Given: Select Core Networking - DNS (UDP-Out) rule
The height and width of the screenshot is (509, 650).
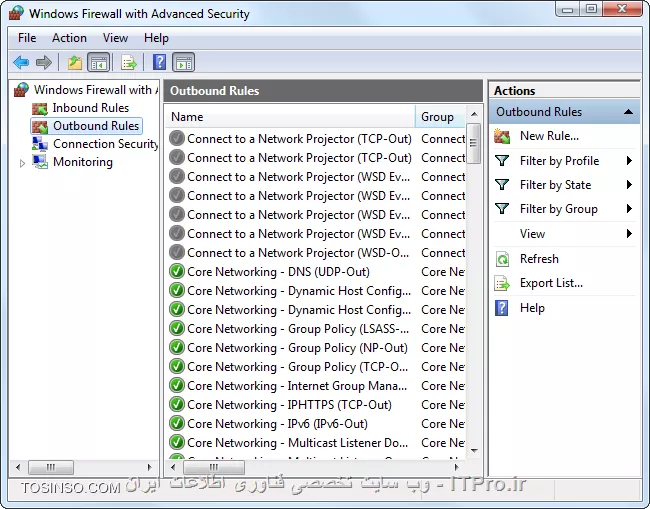Looking at the screenshot, I should tap(278, 272).
